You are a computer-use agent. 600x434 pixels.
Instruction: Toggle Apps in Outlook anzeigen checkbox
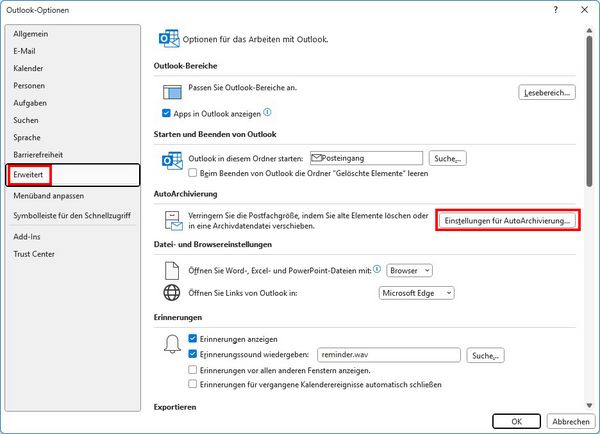tap(166, 113)
